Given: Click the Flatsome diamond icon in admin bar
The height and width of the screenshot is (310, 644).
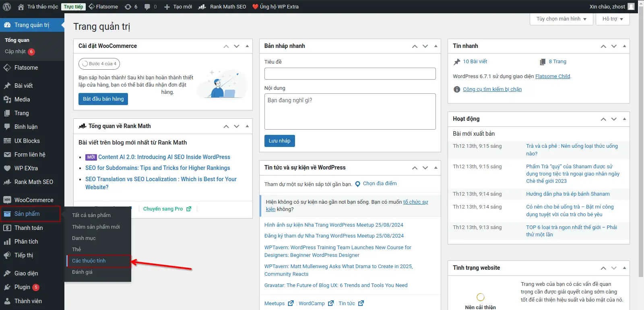Looking at the screenshot, I should (91, 6).
